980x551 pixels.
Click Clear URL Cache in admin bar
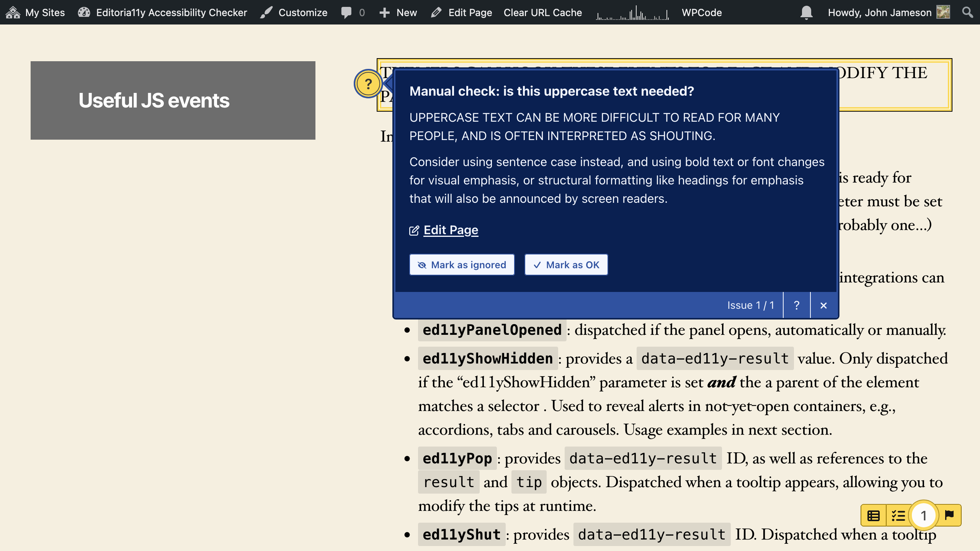tap(542, 12)
